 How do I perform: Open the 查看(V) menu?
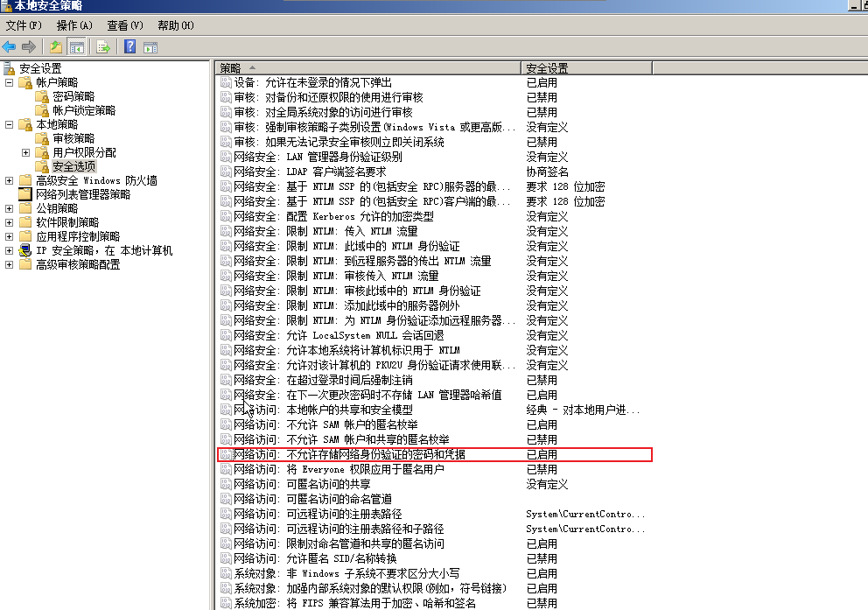click(125, 25)
